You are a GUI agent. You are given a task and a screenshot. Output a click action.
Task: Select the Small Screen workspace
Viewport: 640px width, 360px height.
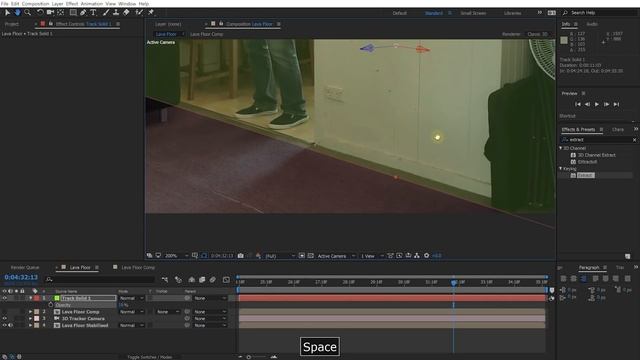tap(473, 13)
